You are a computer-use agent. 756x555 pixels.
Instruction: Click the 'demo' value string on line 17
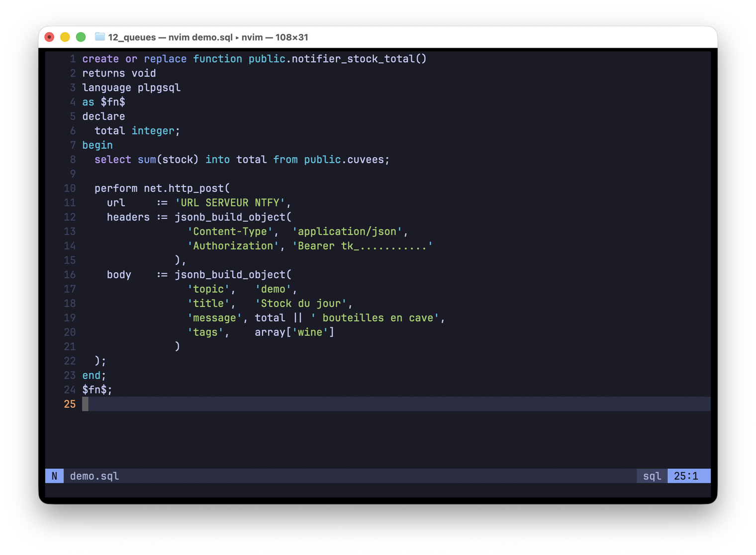(x=273, y=290)
